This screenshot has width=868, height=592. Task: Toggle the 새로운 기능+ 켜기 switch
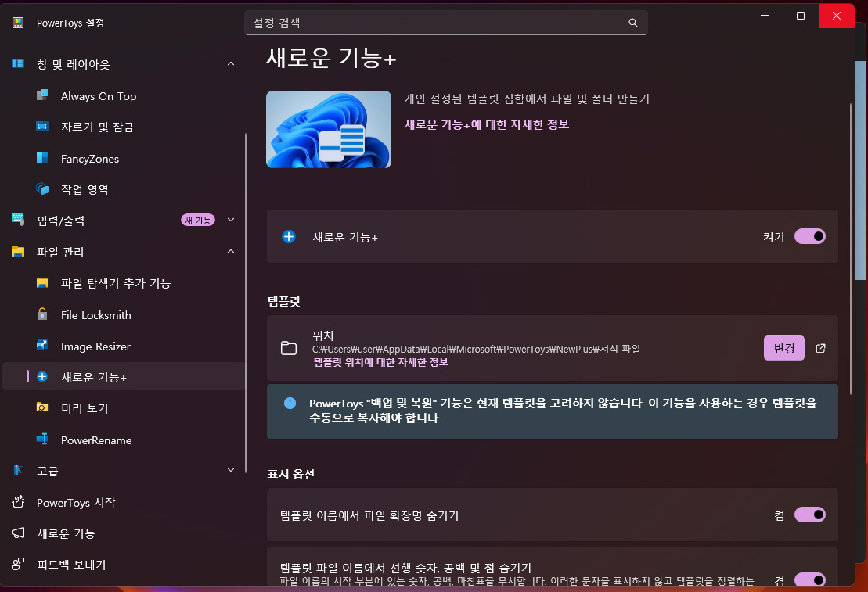[x=809, y=236]
